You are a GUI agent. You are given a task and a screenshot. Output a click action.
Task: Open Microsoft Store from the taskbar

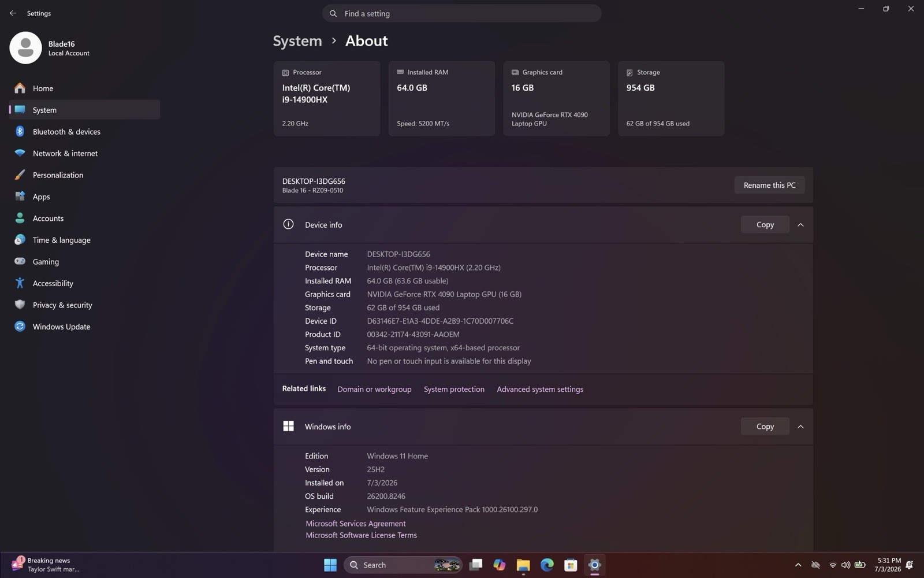[x=571, y=565]
